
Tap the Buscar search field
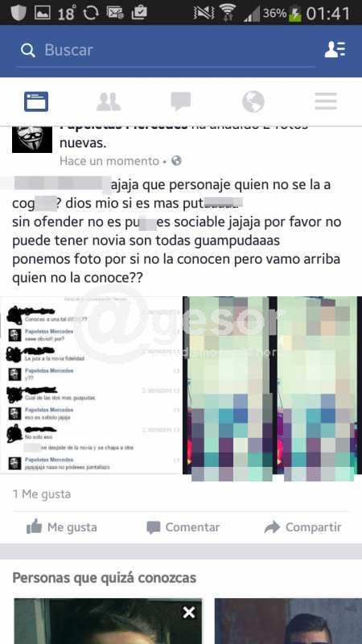166,50
